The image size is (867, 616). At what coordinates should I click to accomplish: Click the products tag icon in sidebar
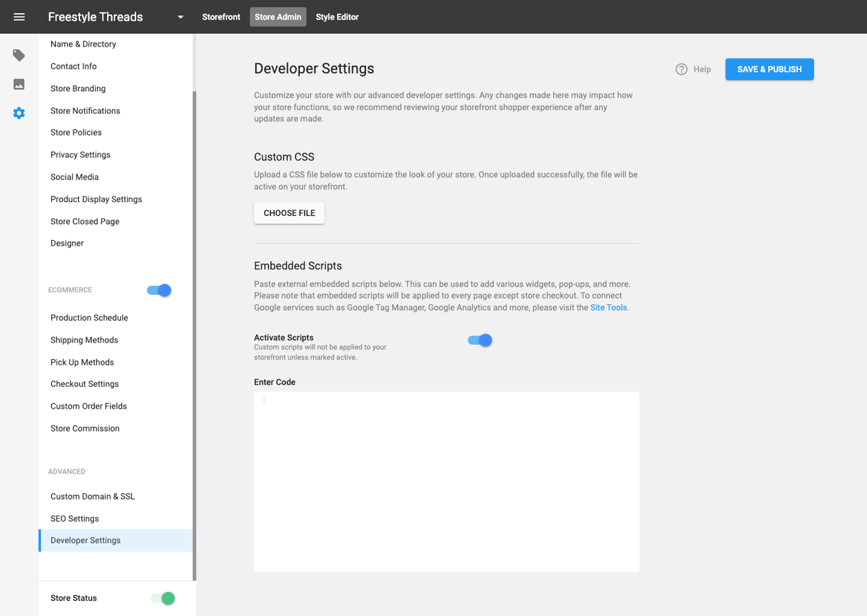(x=19, y=55)
